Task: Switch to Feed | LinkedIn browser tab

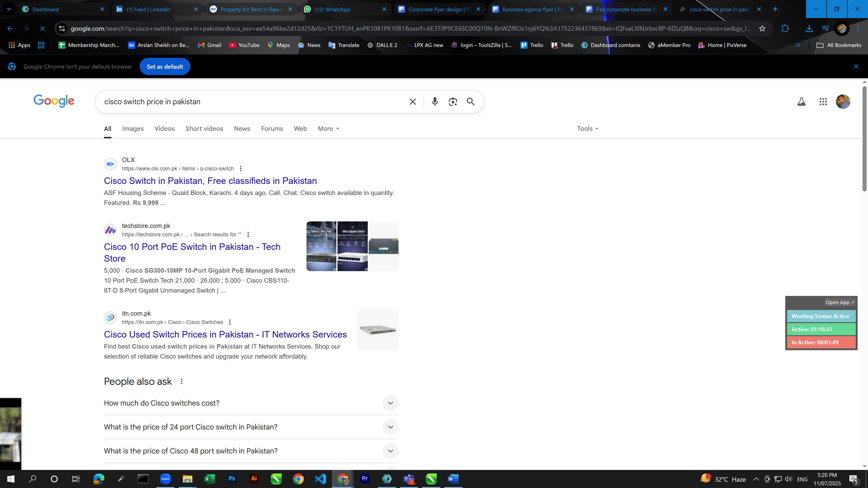Action: coord(157,9)
